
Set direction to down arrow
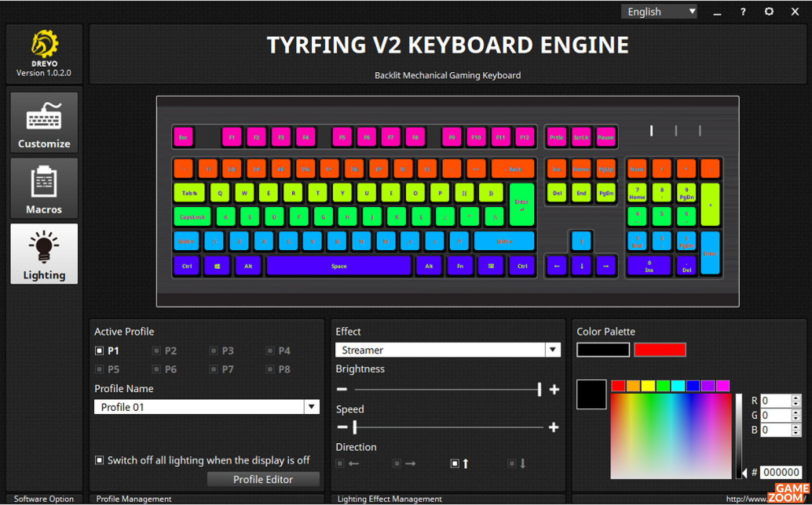click(512, 463)
